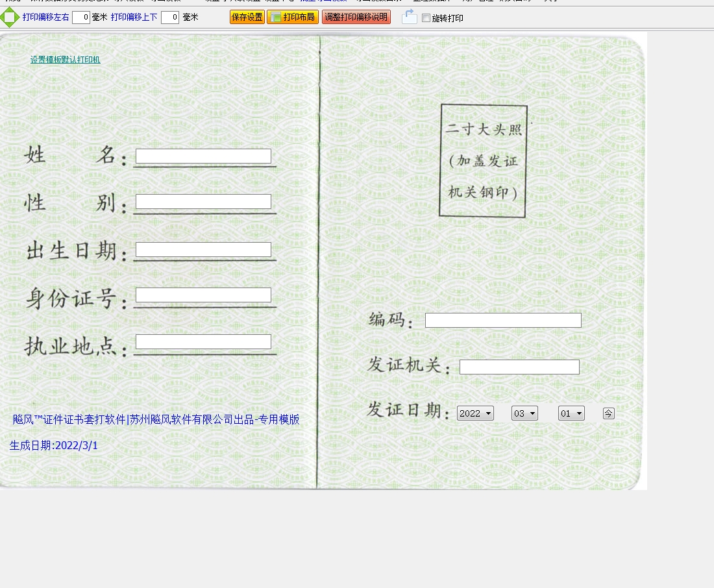Click the green diamond print offset arrows icon
Viewport: 714px width, 588px height.
click(9, 18)
